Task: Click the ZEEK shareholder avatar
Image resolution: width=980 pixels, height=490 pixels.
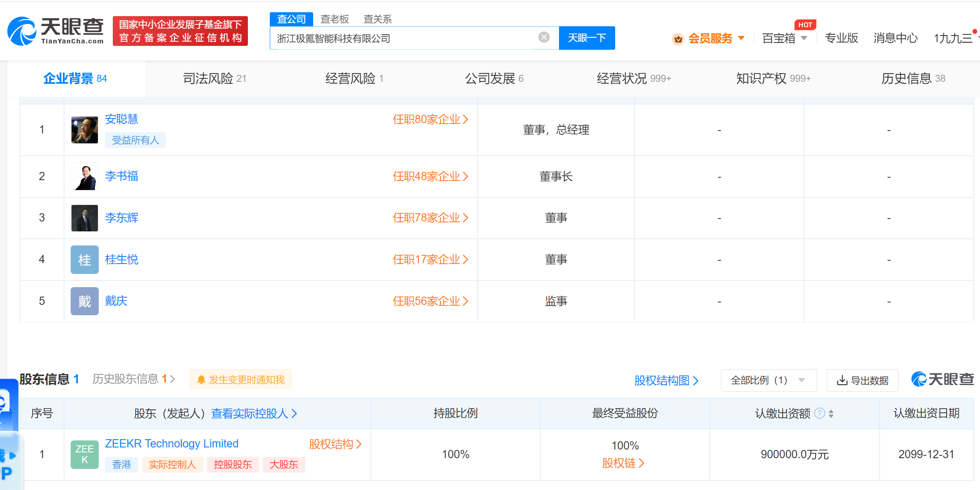Action: click(85, 454)
